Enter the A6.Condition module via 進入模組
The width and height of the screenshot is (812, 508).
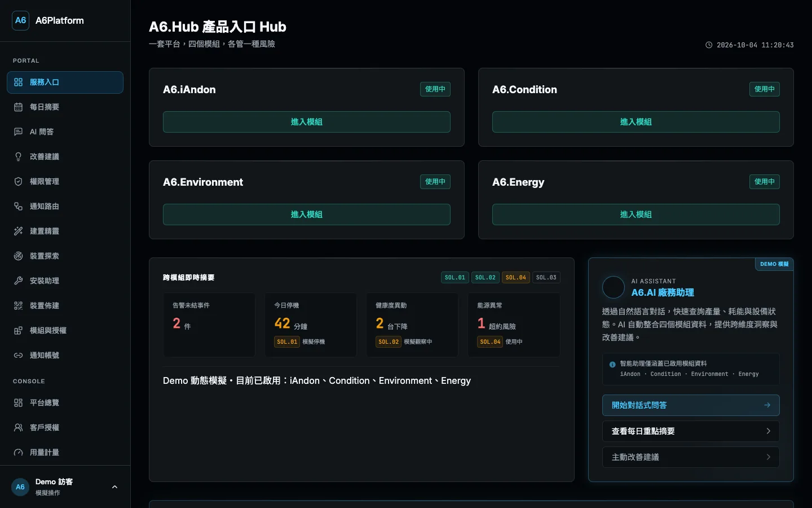tap(636, 122)
